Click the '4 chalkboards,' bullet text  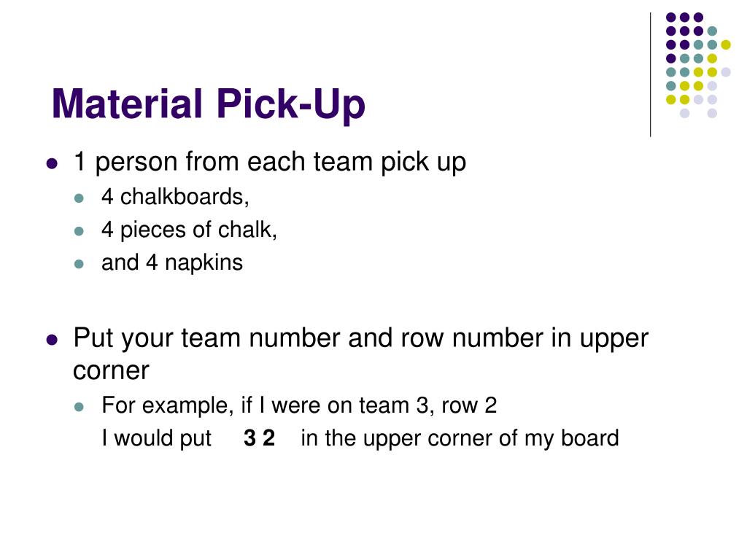pos(175,197)
